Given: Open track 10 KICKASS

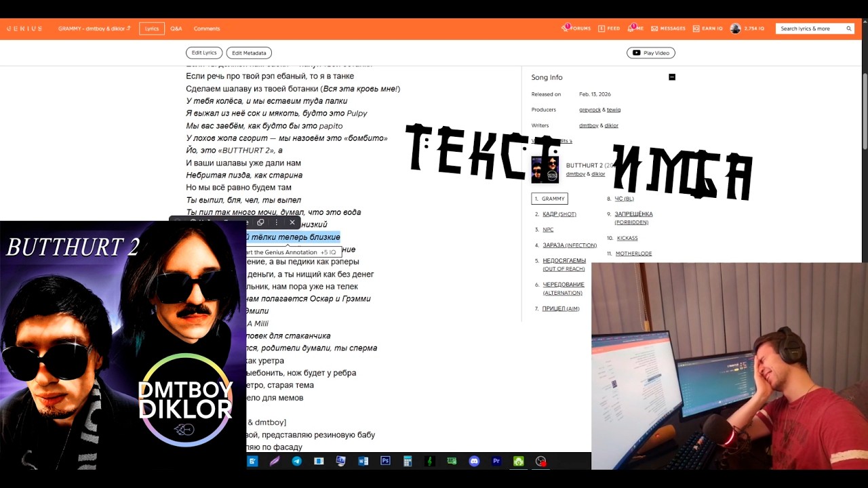Looking at the screenshot, I should coord(627,238).
